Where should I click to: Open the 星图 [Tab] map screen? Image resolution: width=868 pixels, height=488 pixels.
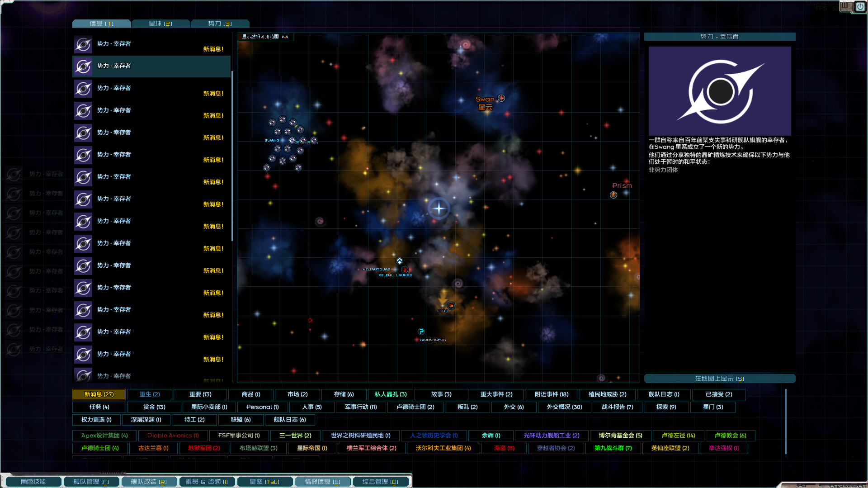(264, 482)
